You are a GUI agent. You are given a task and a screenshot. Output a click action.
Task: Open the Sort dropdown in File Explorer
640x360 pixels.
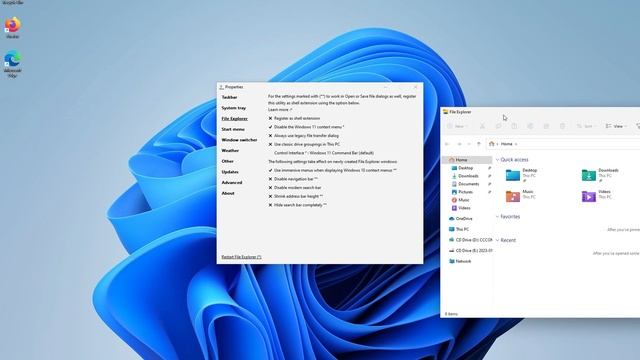point(586,126)
